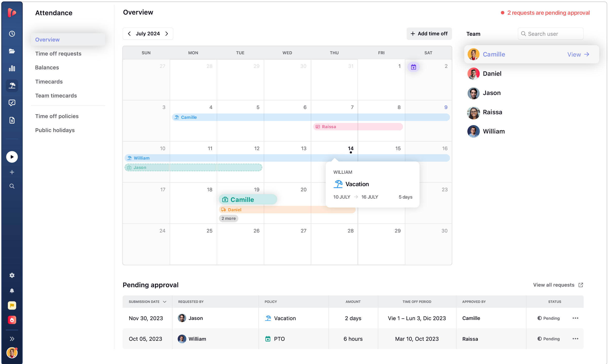608x364 pixels.
Task: Sort by Submission Date column
Action: pos(147,302)
